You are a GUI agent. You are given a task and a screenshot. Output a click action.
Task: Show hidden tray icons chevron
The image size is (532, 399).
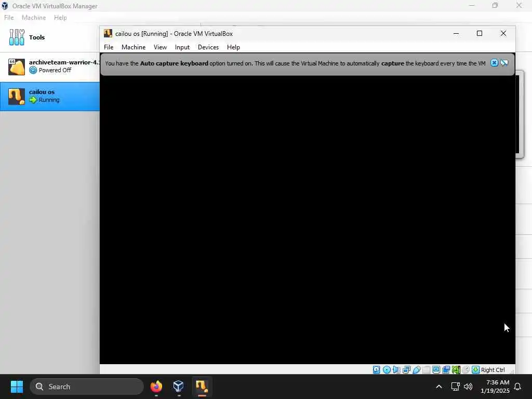pos(438,387)
